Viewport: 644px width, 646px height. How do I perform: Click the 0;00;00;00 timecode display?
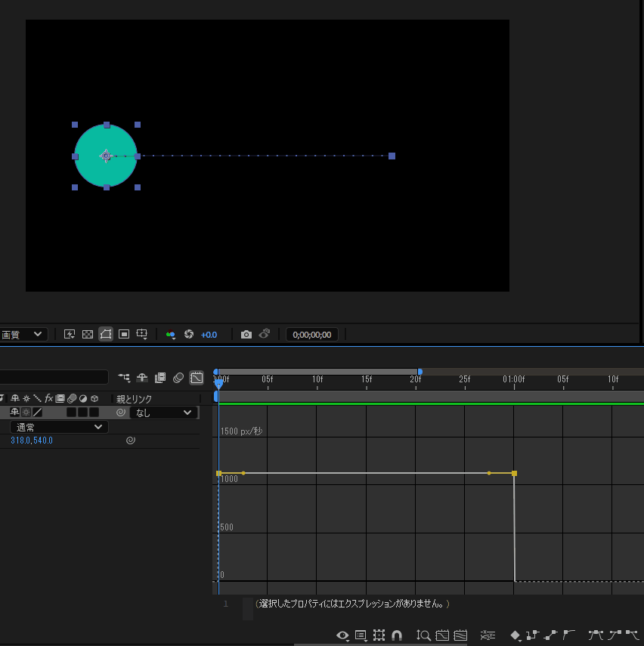[312, 335]
